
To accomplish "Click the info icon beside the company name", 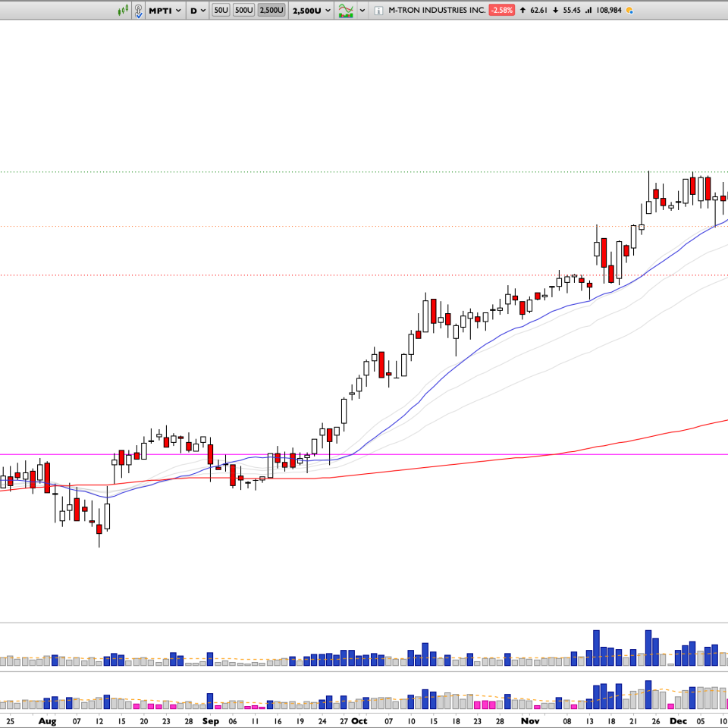I will click(x=379, y=10).
